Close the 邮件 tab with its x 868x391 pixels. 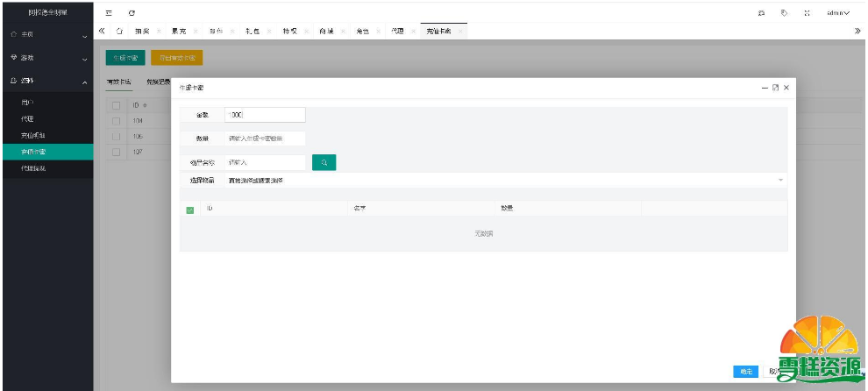point(232,32)
